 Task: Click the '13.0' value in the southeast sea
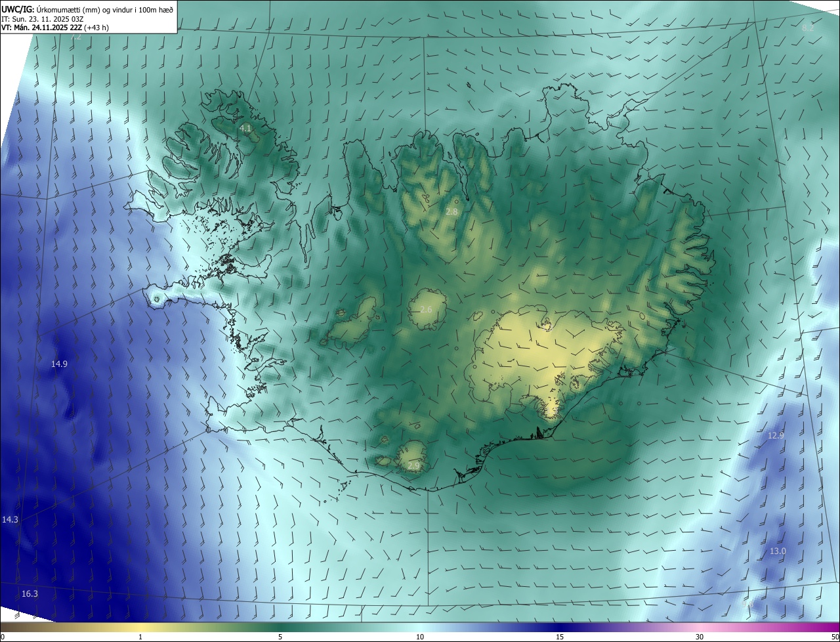778,551
